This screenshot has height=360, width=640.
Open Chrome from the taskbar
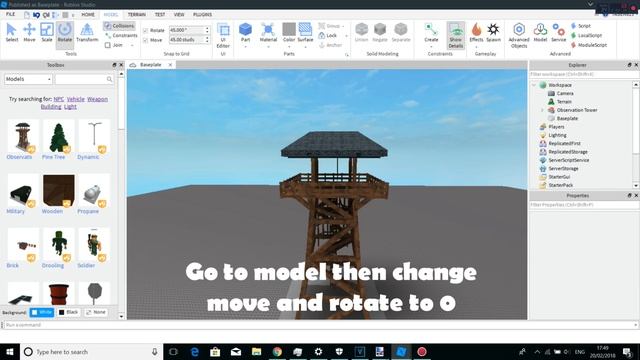point(277,351)
